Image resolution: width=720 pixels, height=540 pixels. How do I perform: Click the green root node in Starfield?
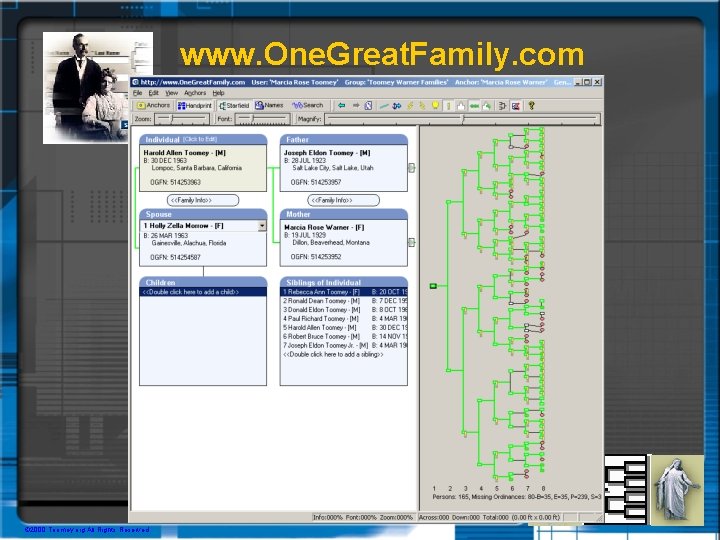tap(433, 286)
